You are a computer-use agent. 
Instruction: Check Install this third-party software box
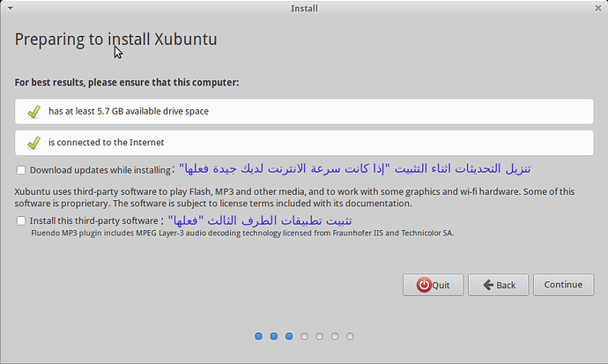pos(21,220)
